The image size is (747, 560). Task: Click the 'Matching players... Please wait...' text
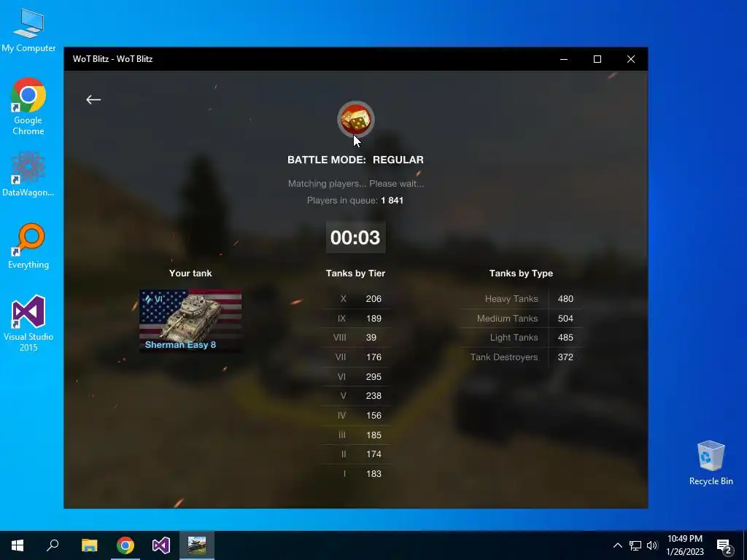coord(356,184)
